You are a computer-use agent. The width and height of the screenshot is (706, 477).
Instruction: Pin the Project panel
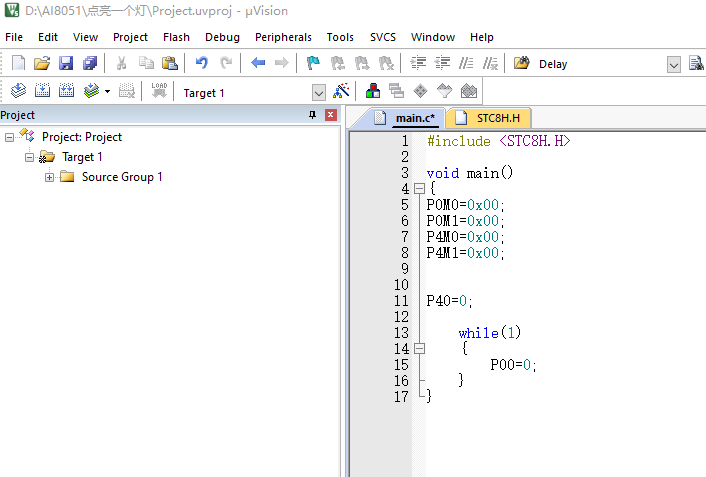312,115
